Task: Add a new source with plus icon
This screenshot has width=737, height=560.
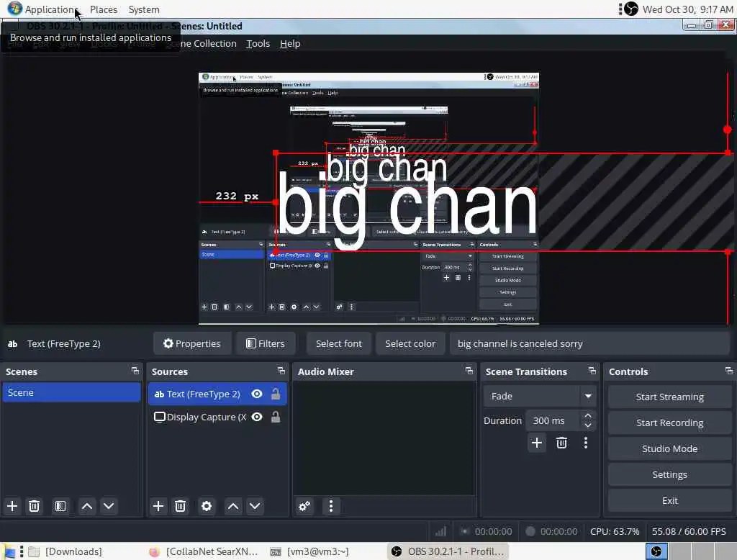Action: pyautogui.click(x=158, y=507)
